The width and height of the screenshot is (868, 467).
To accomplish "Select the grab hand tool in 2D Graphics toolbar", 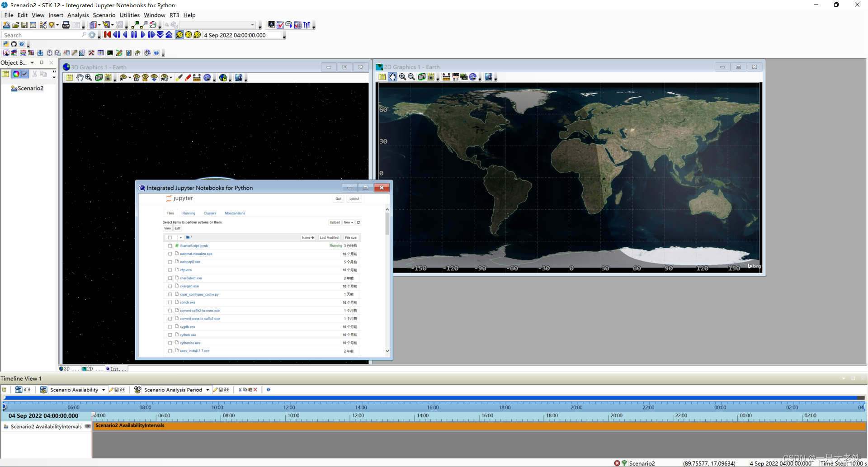I will [392, 77].
